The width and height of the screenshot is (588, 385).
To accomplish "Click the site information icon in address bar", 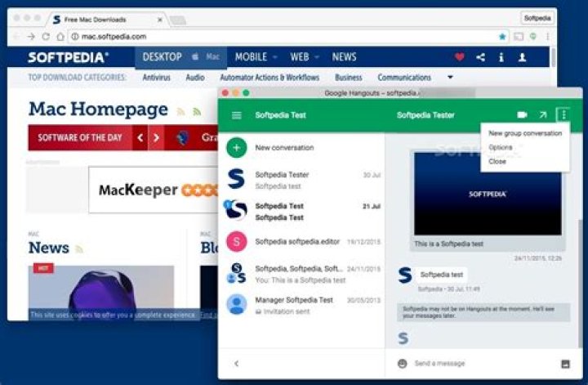I will (x=75, y=37).
